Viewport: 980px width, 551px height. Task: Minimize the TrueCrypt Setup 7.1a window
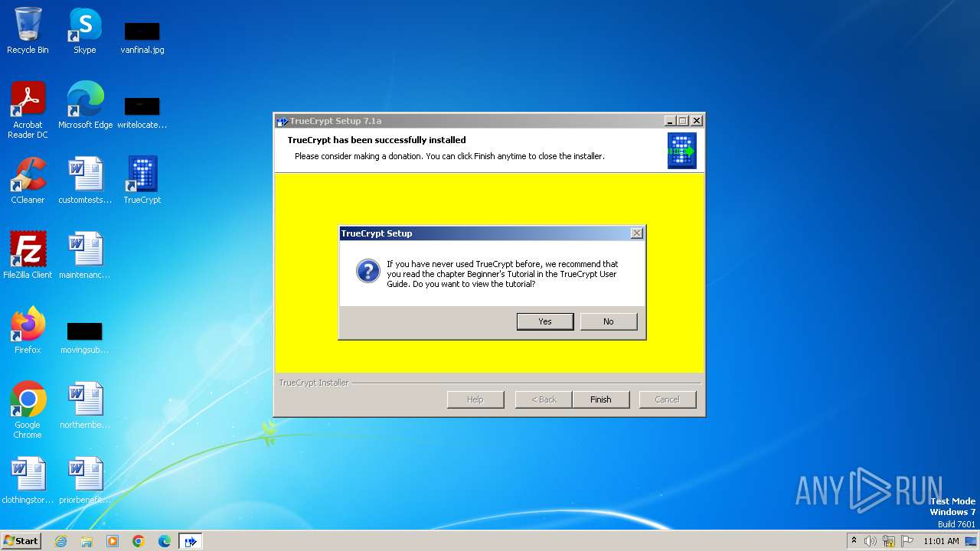(670, 121)
